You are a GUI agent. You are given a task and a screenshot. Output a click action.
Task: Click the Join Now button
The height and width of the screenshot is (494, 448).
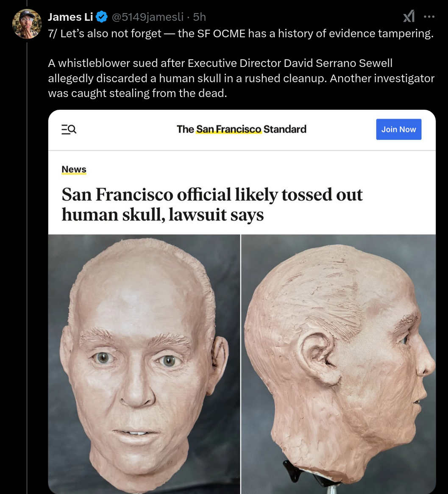tap(398, 129)
